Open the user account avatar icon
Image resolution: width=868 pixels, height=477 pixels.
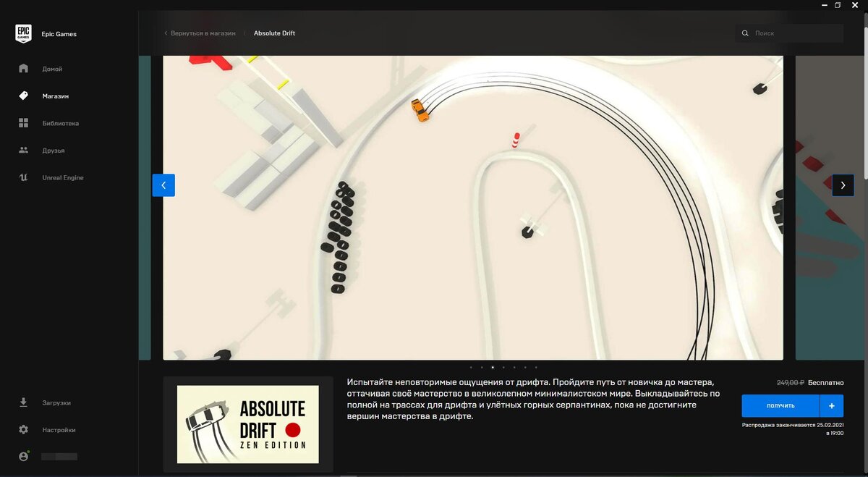pos(23,457)
